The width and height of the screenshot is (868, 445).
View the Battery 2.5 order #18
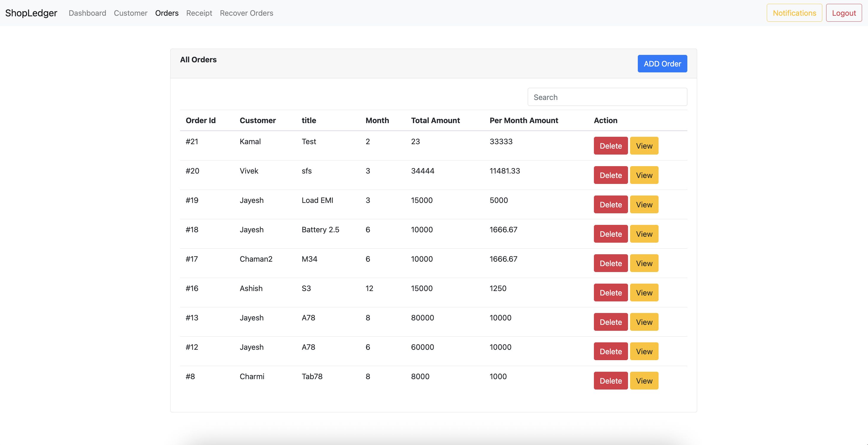pyautogui.click(x=644, y=234)
